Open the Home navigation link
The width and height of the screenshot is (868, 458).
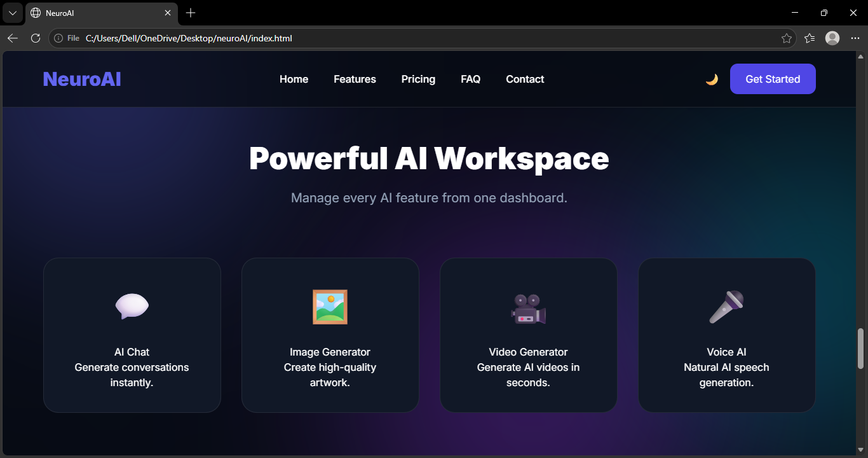[294, 80]
